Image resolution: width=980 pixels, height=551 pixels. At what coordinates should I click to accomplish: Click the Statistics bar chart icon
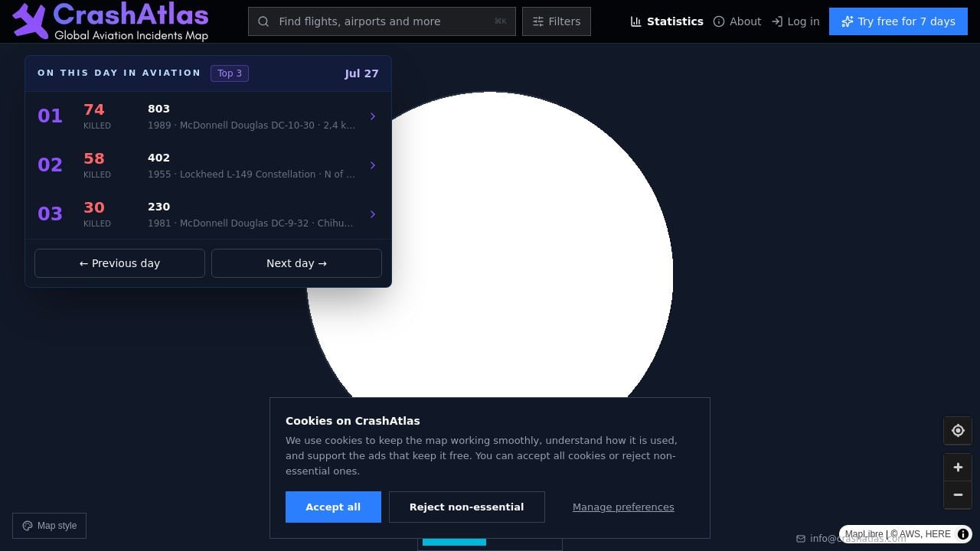(x=635, y=21)
